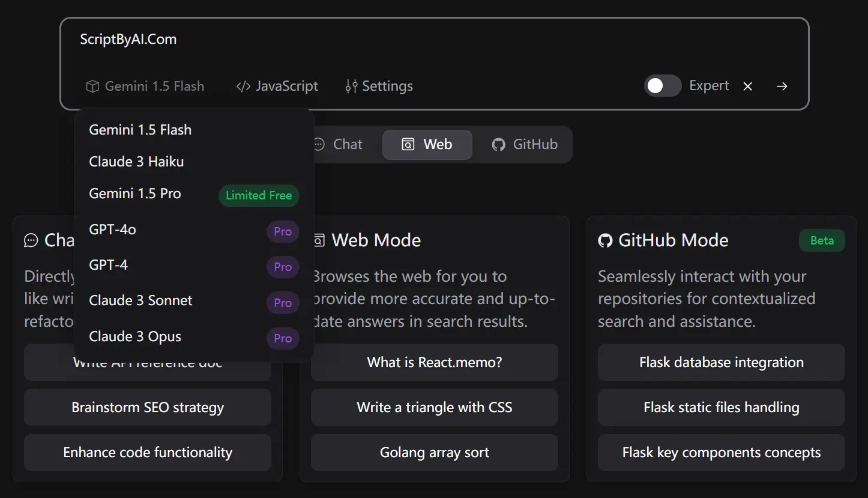Select the Flask database integration prompt
Viewport: 868px width, 498px height.
[720, 362]
